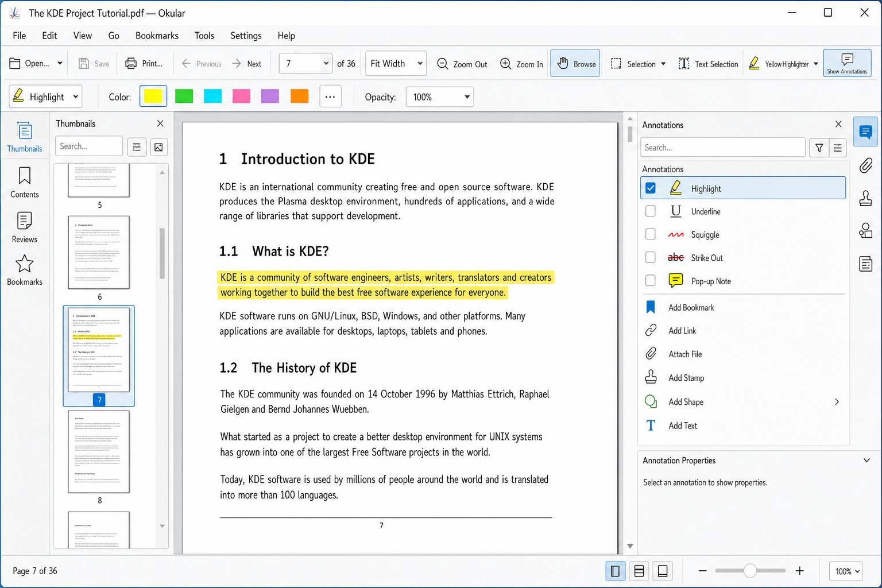Open the Open button dropdown arrow
This screenshot has height=588, width=882.
(60, 64)
